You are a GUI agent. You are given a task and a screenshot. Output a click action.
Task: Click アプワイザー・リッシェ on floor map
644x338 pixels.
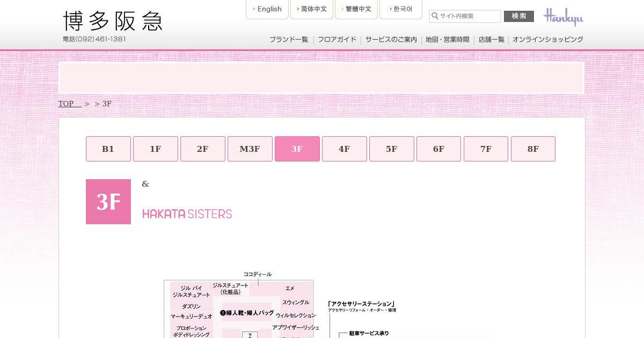click(296, 327)
